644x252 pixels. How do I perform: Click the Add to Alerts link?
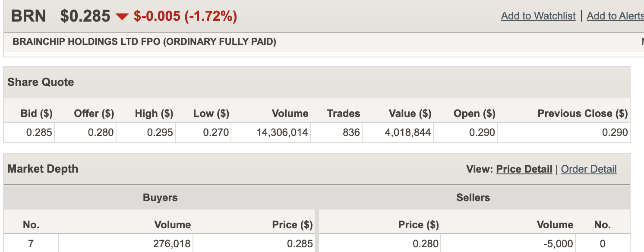[x=615, y=16]
